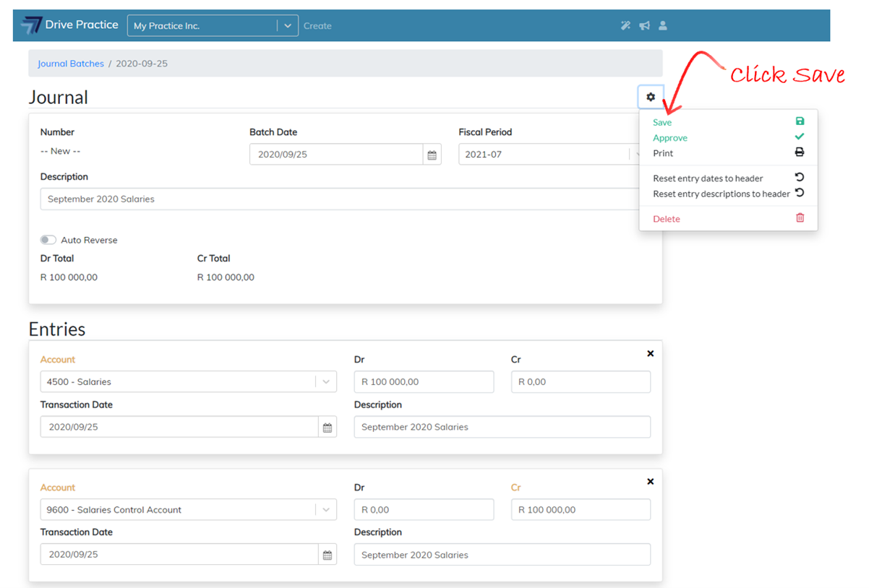Click the Cr field showing R 100 000,00
The width and height of the screenshot is (869, 588).
[x=581, y=509]
